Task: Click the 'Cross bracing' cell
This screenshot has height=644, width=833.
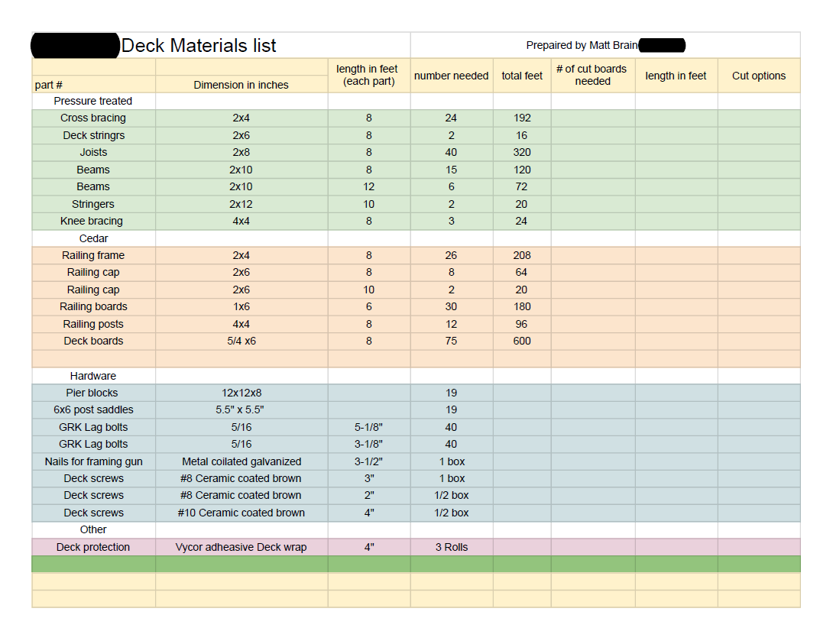Action: coord(93,118)
